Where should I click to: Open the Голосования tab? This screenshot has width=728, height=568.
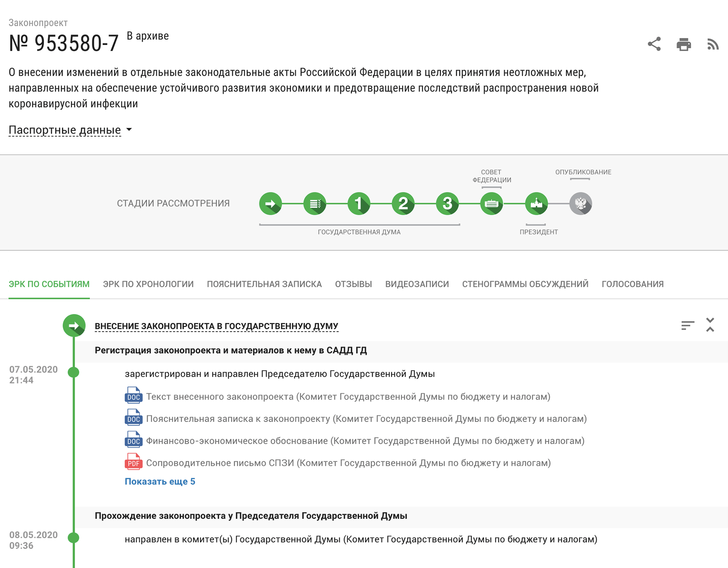click(633, 284)
